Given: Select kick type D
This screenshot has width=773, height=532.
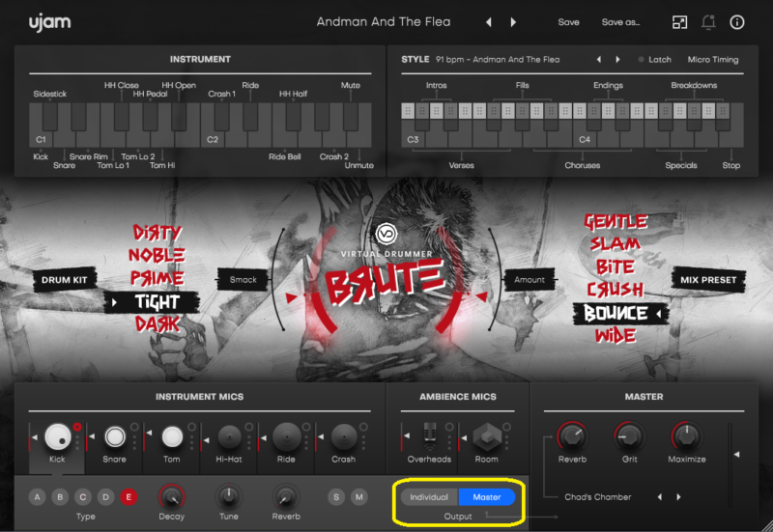Looking at the screenshot, I should click(x=105, y=497).
